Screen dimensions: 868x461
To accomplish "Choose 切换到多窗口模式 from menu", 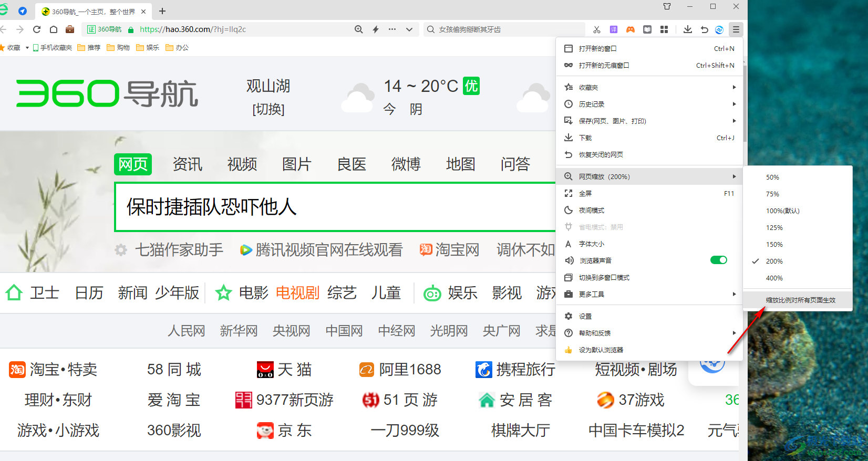I will pos(649,278).
